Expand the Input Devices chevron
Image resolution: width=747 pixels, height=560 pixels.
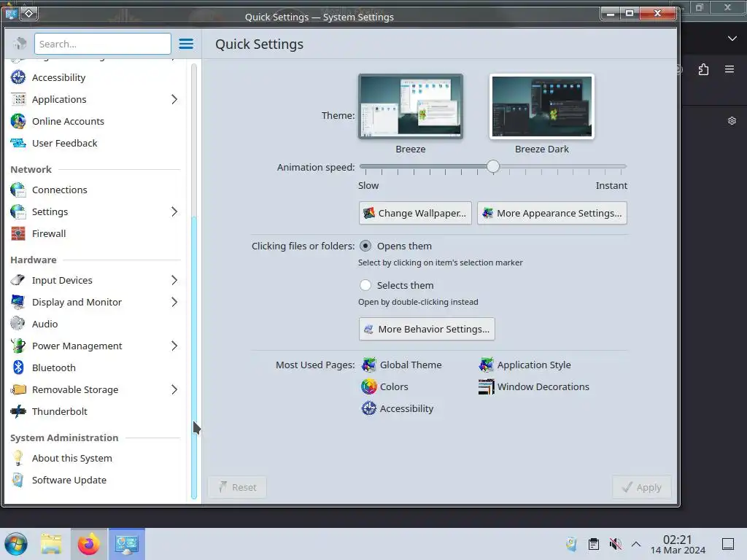tap(174, 280)
